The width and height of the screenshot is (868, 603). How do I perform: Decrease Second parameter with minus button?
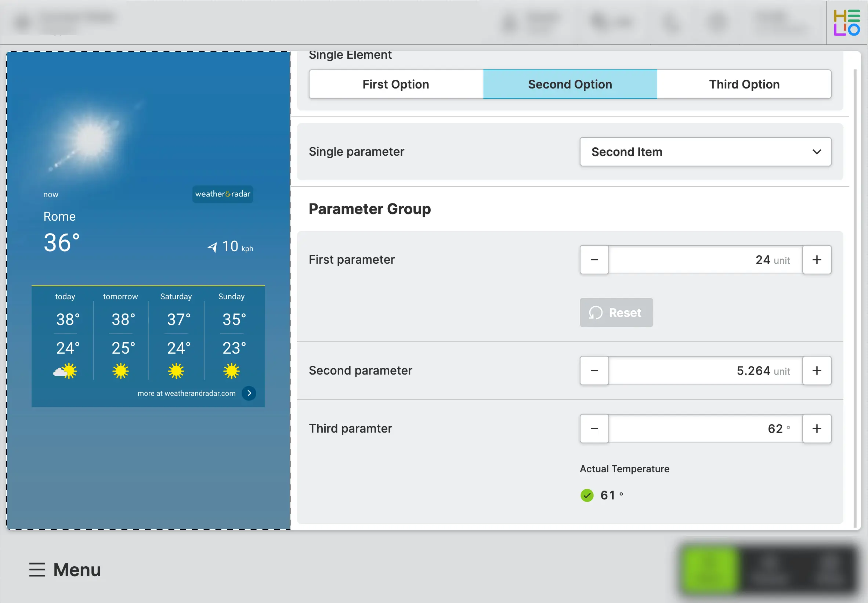(x=594, y=371)
